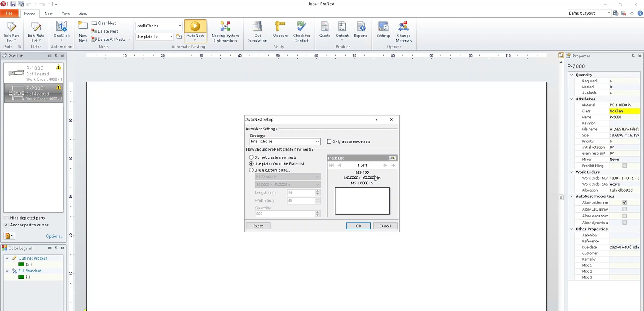The width and height of the screenshot is (644, 311).
Task: Go to next plate in Plate List
Action: 385,165
